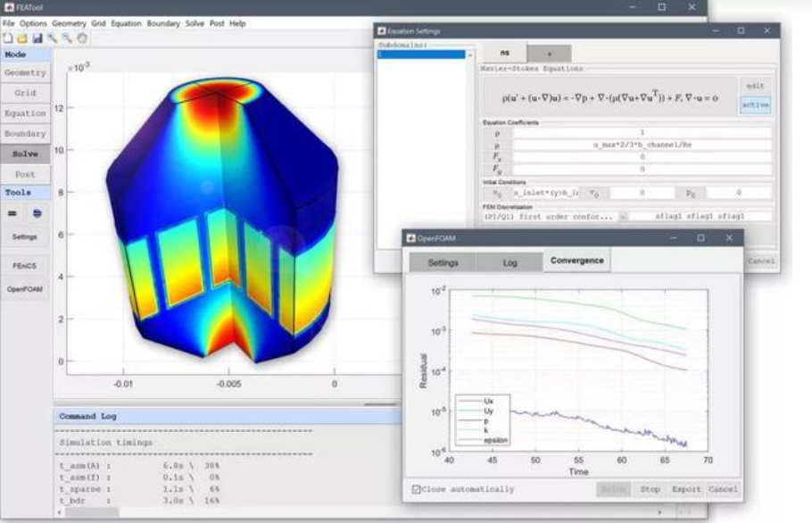The image size is (812, 523).
Task: Open the Geometry menu
Action: pyautogui.click(x=69, y=23)
